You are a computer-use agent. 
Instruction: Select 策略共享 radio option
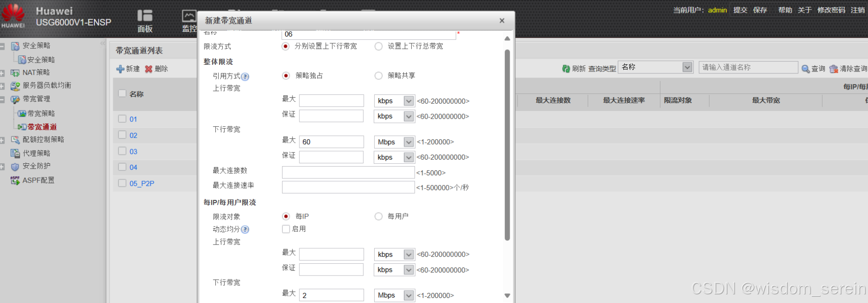pyautogui.click(x=378, y=75)
